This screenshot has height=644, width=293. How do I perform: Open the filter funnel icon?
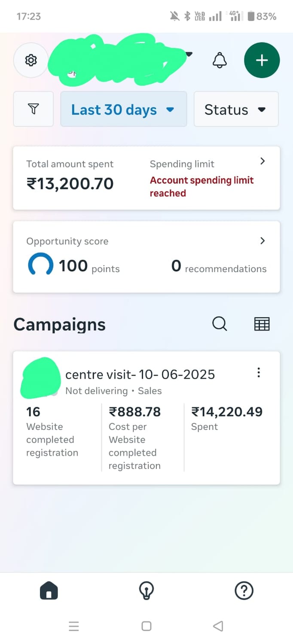coord(34,109)
